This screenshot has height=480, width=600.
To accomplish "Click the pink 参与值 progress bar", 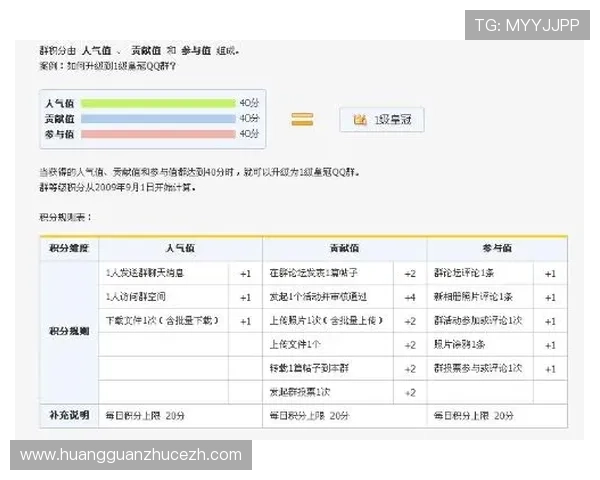I will click(158, 134).
